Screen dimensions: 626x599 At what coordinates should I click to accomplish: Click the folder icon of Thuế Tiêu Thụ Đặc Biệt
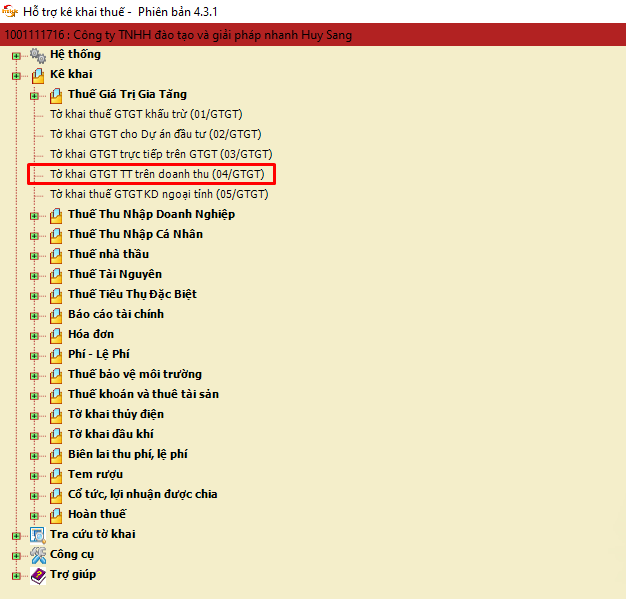tap(56, 296)
